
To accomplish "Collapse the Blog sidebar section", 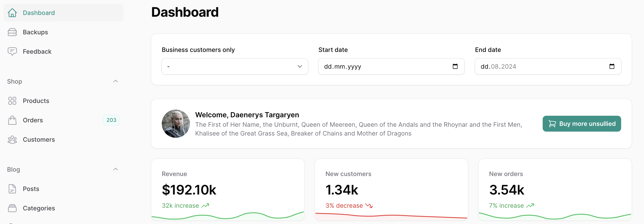I will click(115, 169).
